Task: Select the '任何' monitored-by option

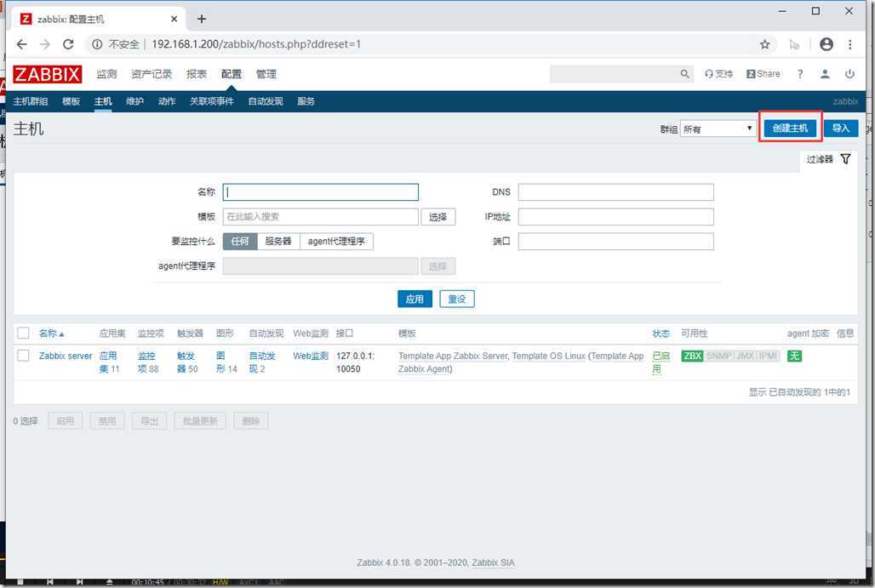Action: coord(240,242)
